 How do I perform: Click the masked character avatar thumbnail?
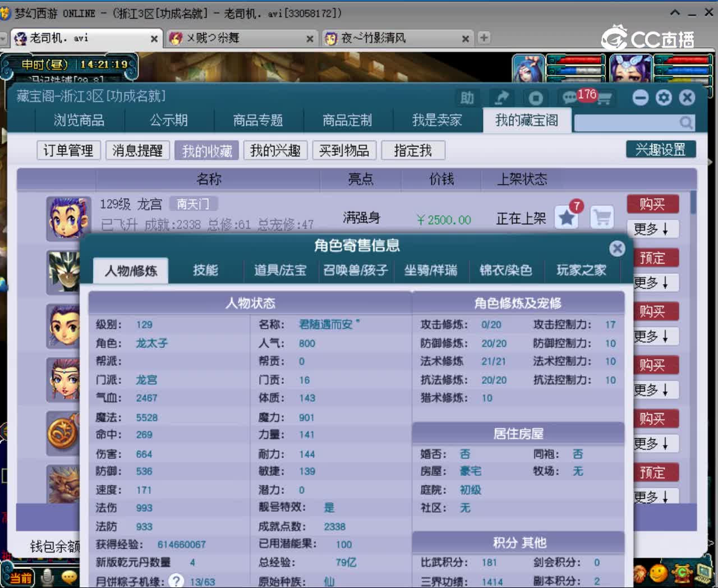pyautogui.click(x=63, y=272)
